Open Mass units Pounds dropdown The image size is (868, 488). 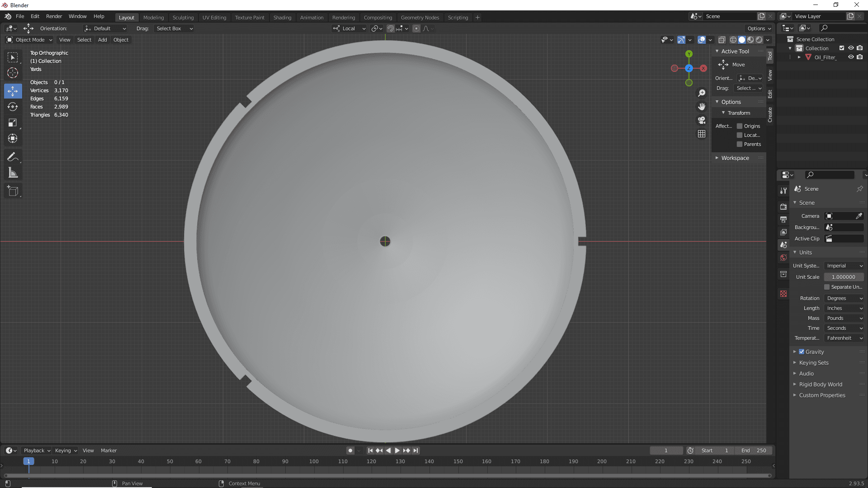click(844, 318)
